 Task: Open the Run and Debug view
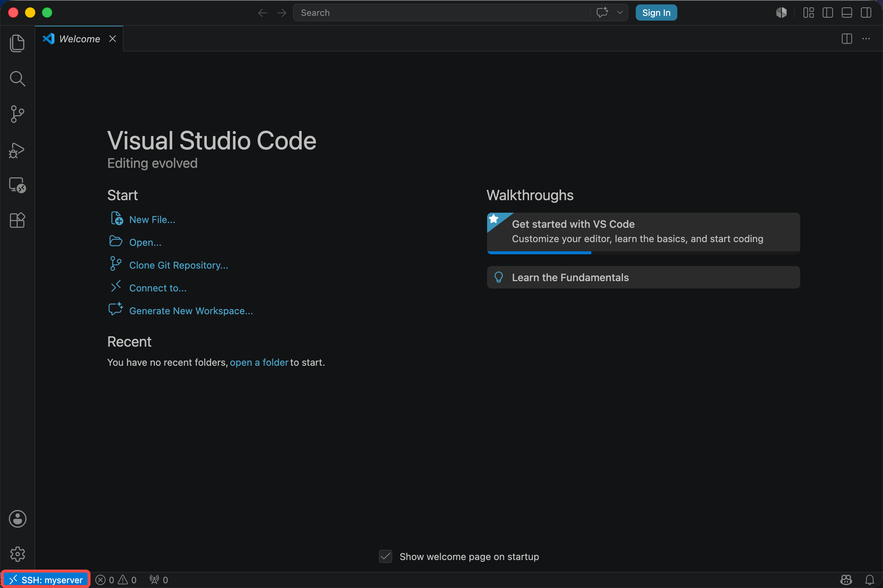tap(17, 150)
